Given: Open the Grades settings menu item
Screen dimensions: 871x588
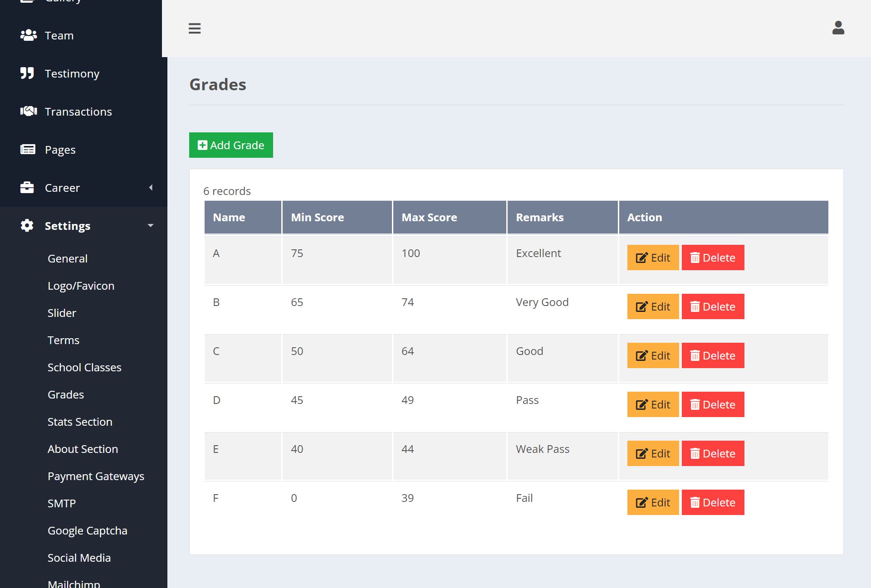Looking at the screenshot, I should (x=66, y=394).
